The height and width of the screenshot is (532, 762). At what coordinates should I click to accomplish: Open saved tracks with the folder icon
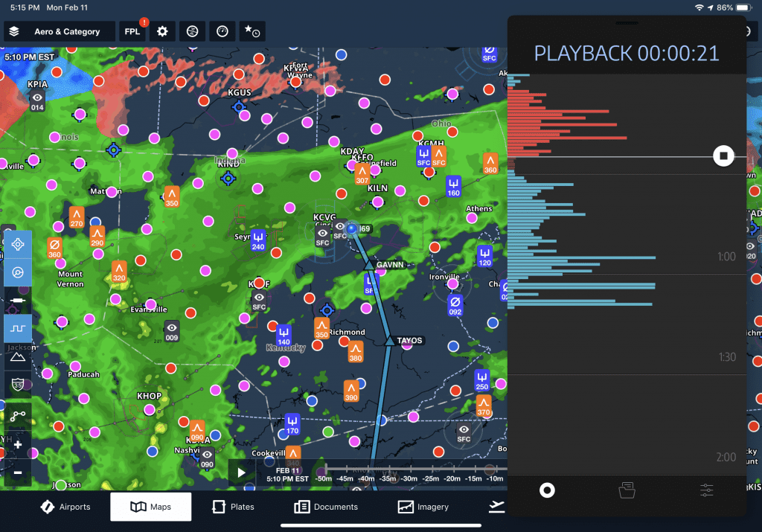coord(627,490)
